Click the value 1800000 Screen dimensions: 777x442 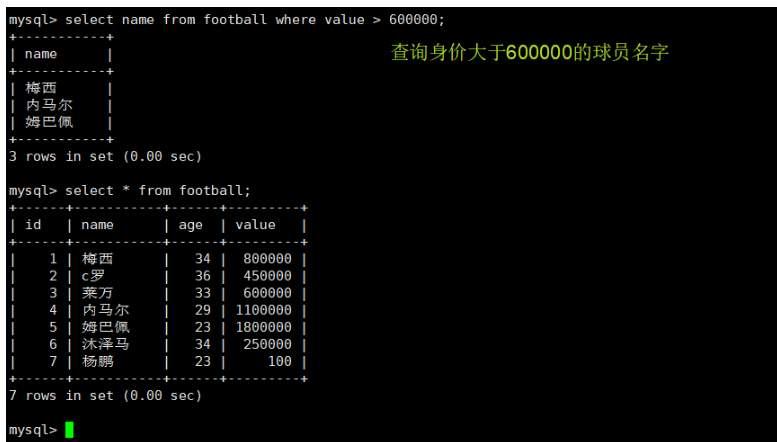tap(263, 327)
